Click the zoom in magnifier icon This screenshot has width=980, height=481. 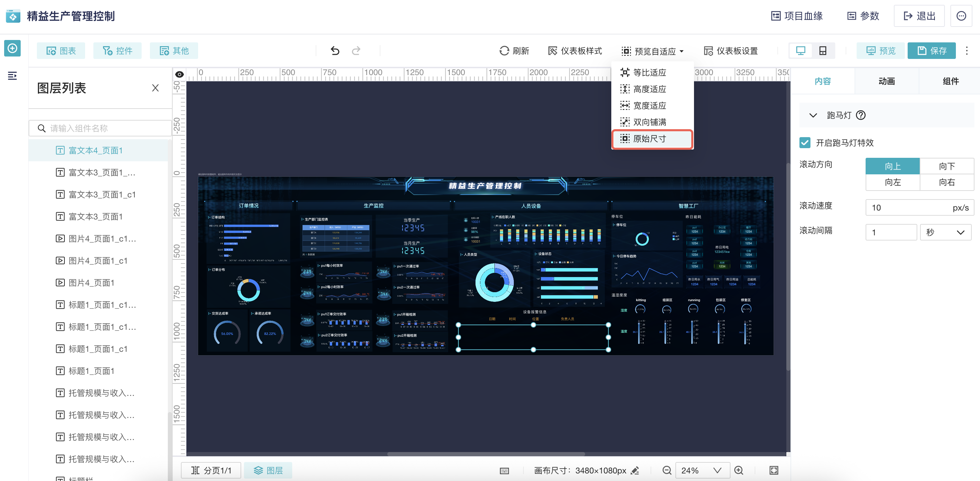point(739,470)
